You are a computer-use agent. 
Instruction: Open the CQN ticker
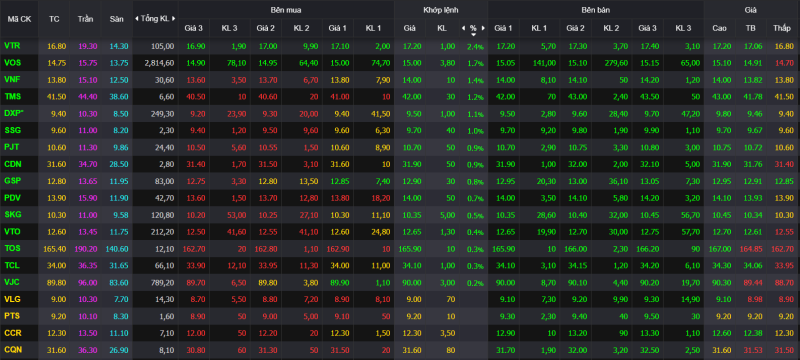(x=13, y=350)
